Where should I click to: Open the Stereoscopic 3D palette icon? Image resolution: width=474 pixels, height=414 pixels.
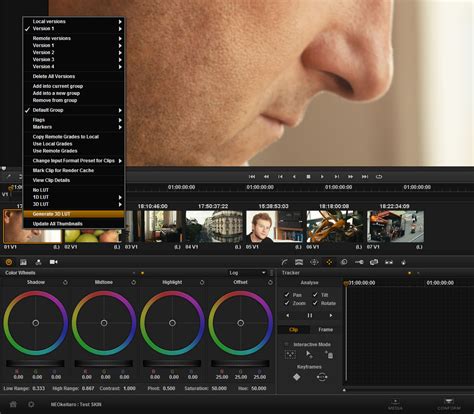coord(389,262)
